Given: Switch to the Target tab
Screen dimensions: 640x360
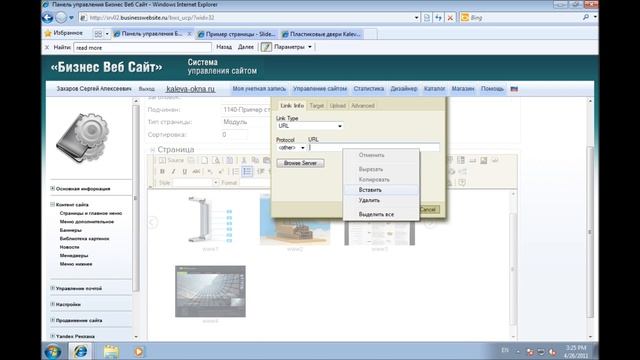Looking at the screenshot, I should [x=316, y=106].
